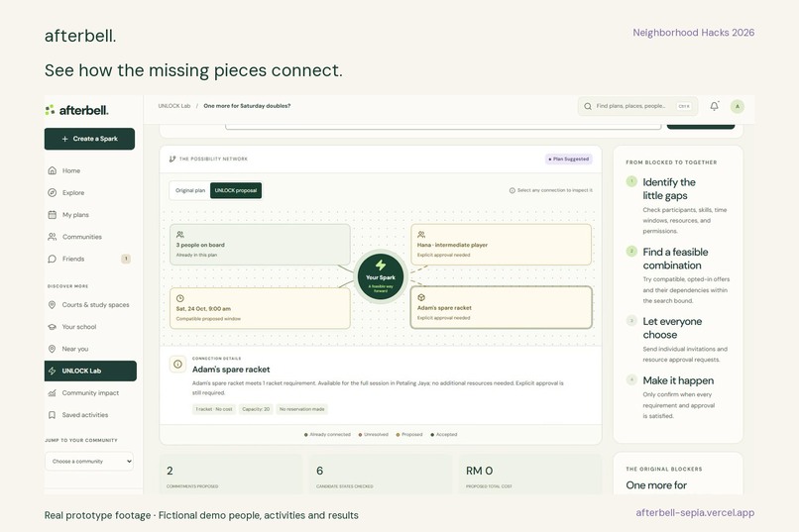
Task: Click the Near you location icon
Action: [x=52, y=349]
